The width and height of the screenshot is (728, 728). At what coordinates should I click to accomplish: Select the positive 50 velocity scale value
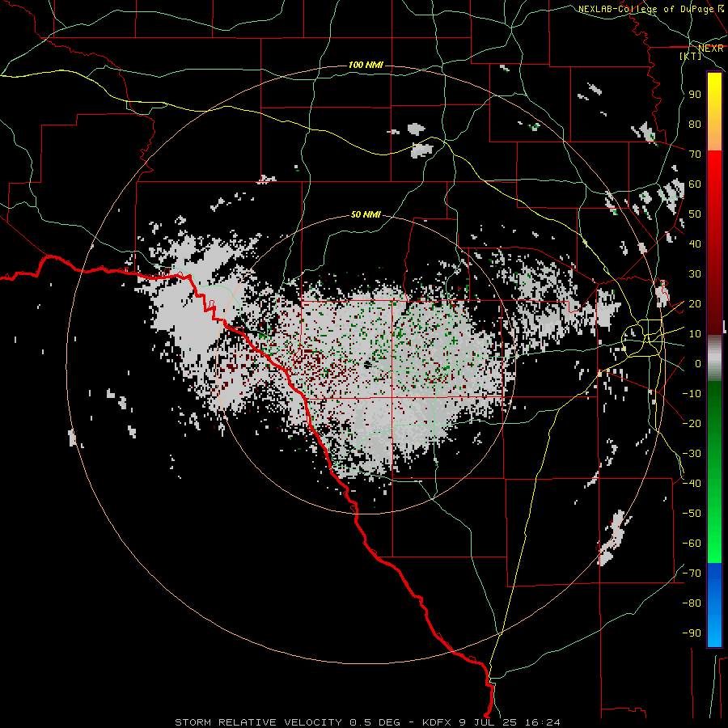[695, 214]
